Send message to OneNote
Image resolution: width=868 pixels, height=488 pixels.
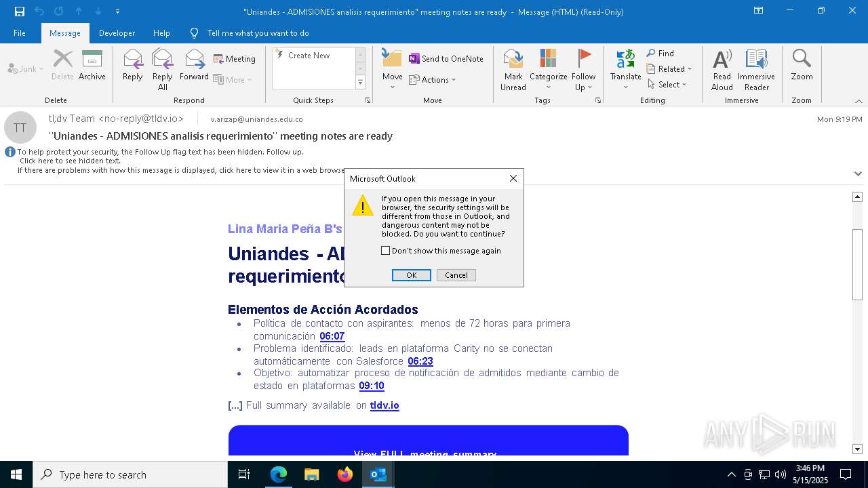click(x=446, y=59)
